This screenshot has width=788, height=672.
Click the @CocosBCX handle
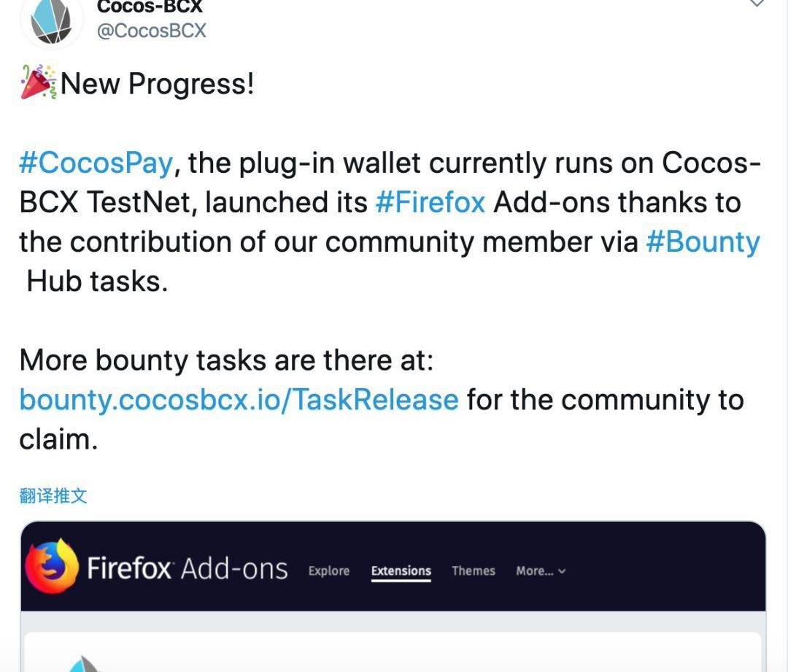[151, 31]
